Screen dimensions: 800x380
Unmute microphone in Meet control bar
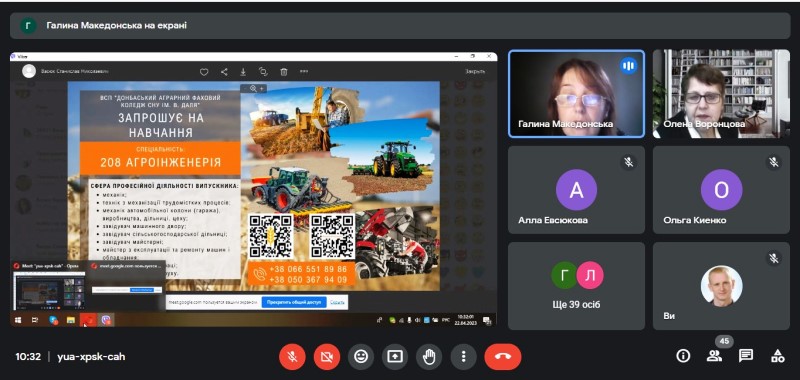[292, 357]
